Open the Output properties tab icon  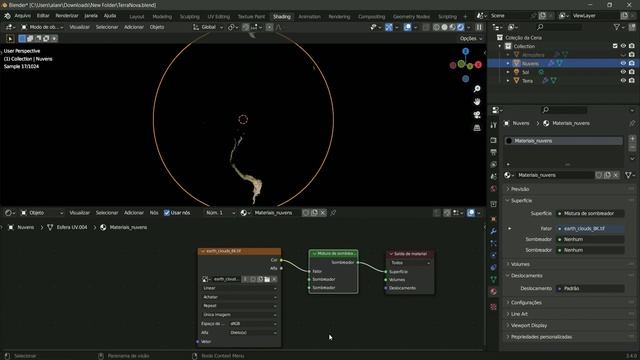(x=493, y=152)
